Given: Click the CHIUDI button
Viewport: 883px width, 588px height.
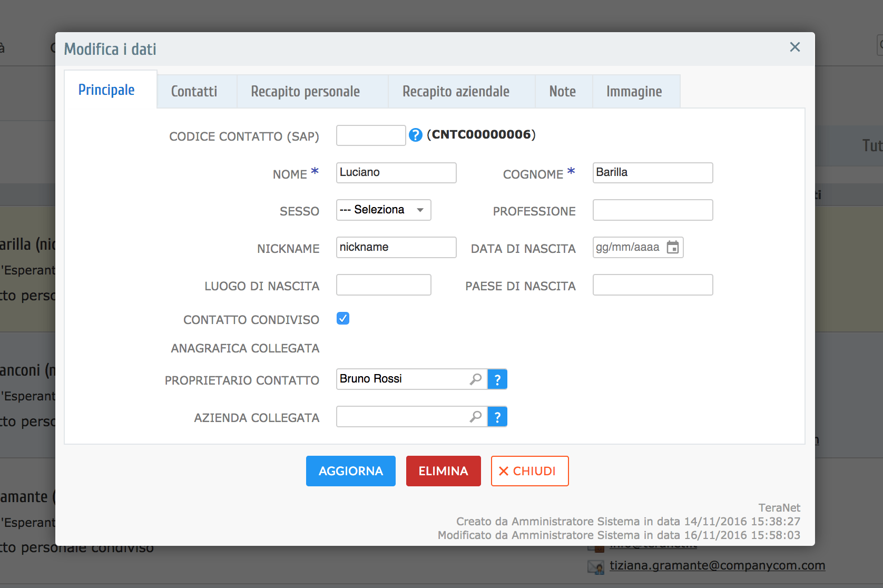Looking at the screenshot, I should pyautogui.click(x=530, y=471).
